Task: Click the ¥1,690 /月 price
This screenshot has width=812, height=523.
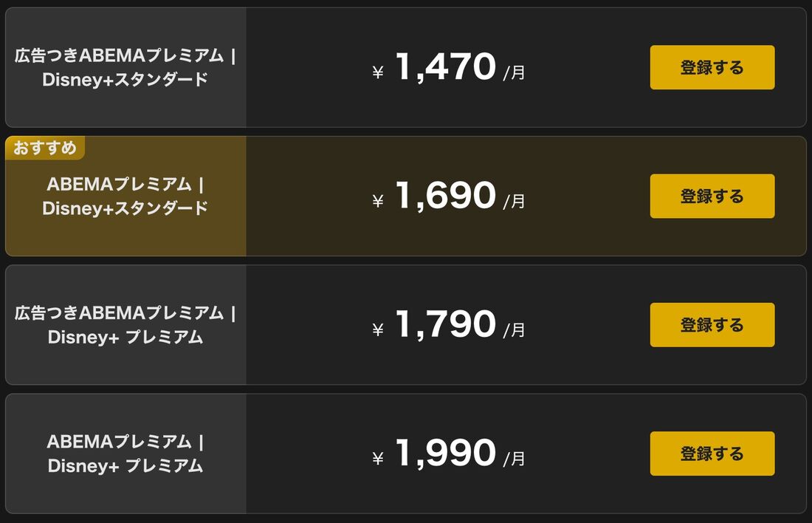Action: [449, 196]
